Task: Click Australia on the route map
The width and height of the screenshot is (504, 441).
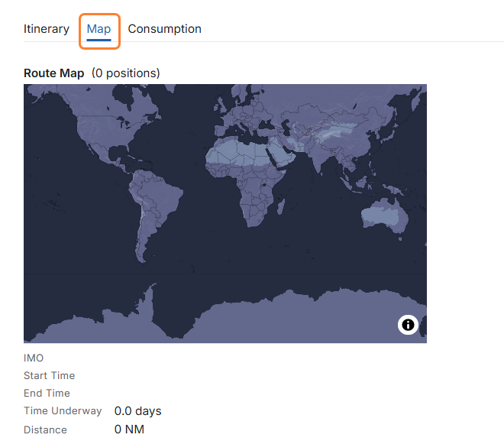Action: (382, 214)
